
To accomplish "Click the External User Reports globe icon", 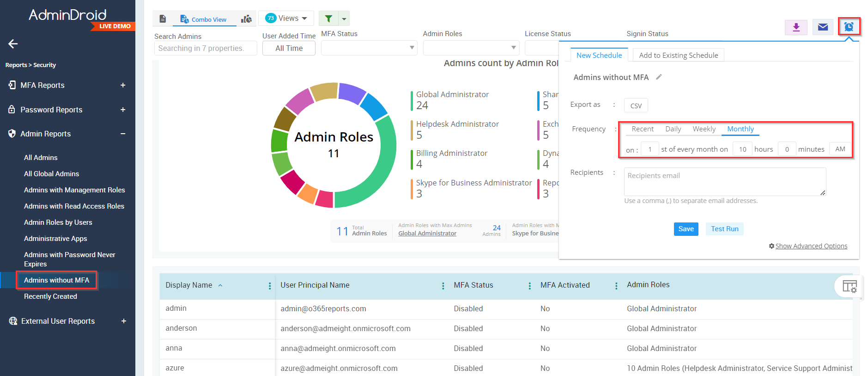I will pos(13,321).
